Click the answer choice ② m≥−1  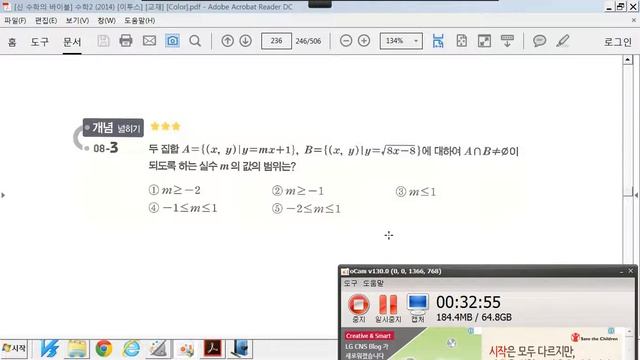pos(298,191)
